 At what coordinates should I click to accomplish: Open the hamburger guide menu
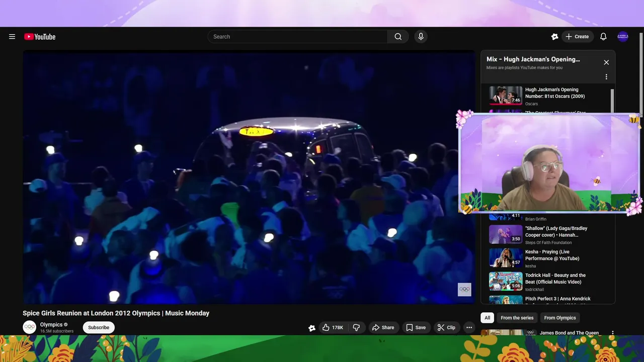(12, 37)
